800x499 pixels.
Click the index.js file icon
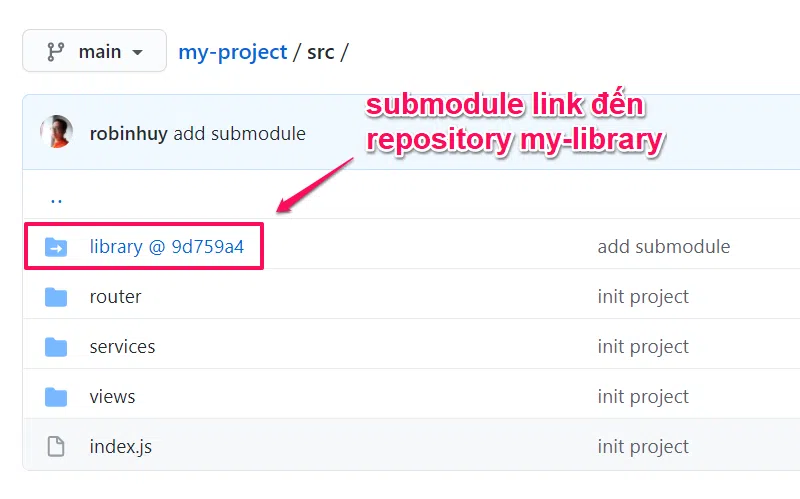[56, 447]
